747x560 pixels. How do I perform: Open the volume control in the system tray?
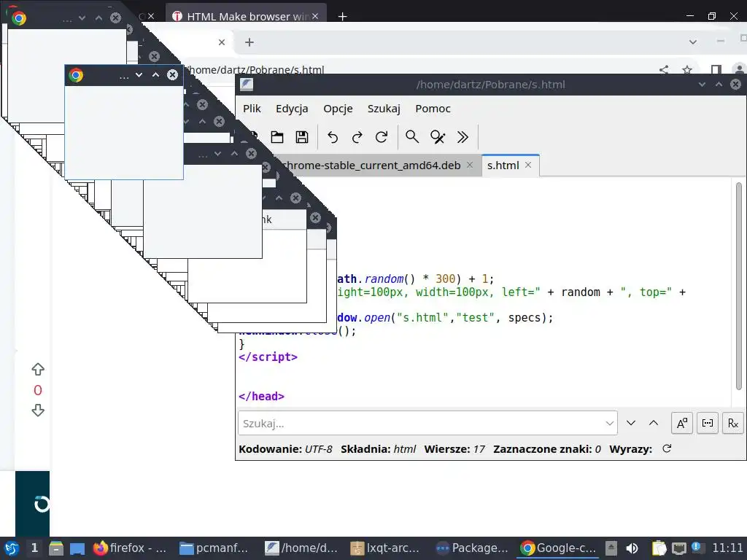(x=632, y=548)
